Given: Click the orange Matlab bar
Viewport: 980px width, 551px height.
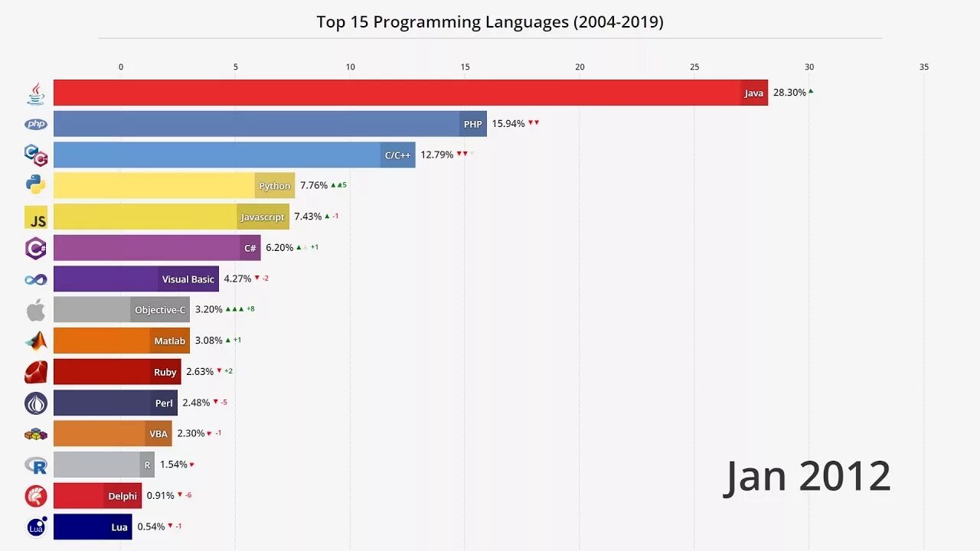Looking at the screenshot, I should 122,341.
